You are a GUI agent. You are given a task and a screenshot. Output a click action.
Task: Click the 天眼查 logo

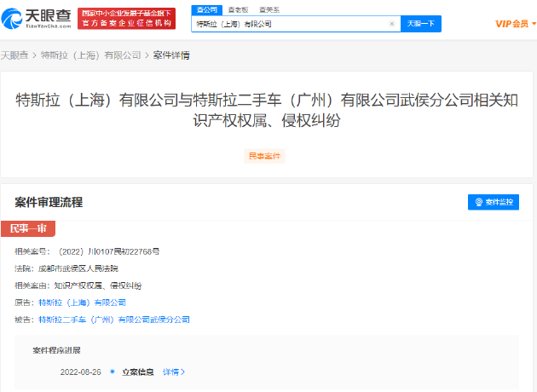[x=37, y=19]
